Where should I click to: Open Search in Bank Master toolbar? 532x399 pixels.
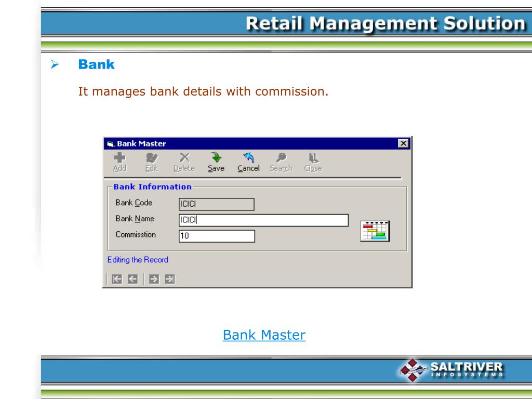pos(281,162)
